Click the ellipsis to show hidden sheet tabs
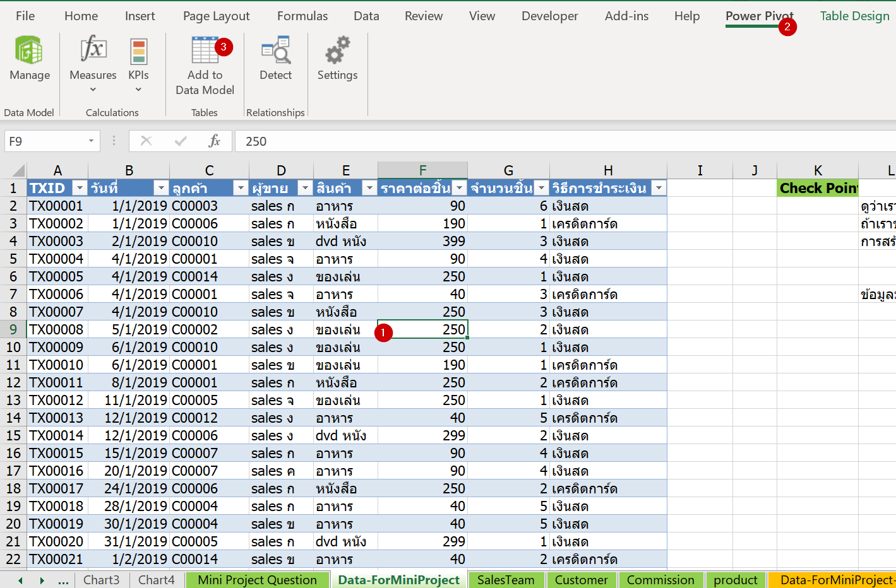This screenshot has height=588, width=896. (64, 579)
